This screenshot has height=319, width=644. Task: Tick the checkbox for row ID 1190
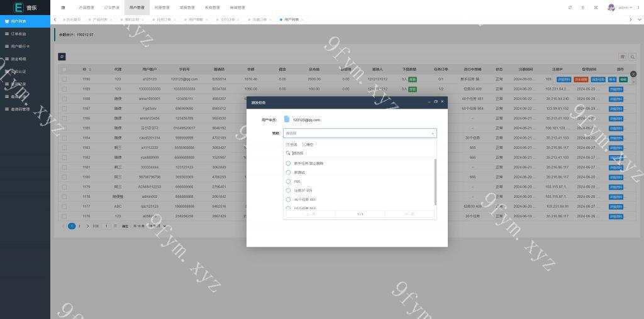point(65,78)
